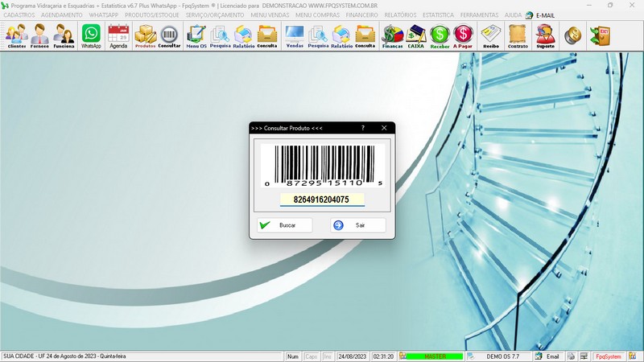Open the AJUDA menu
644x362 pixels.
click(x=513, y=14)
